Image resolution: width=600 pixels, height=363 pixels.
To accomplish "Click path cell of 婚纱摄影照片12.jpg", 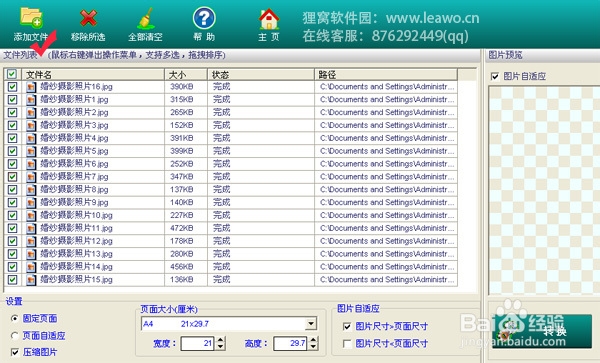I will [x=387, y=241].
